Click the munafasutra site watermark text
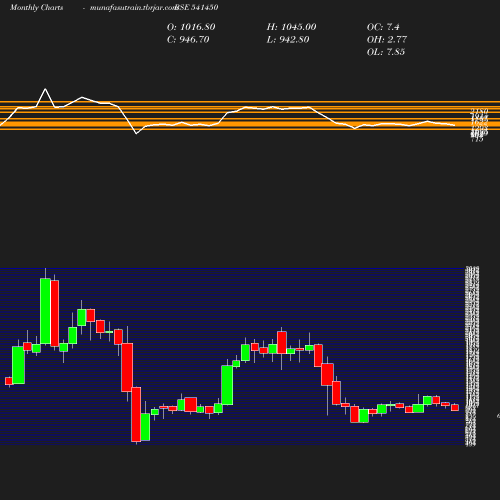The image size is (500, 500). pyautogui.click(x=133, y=7)
